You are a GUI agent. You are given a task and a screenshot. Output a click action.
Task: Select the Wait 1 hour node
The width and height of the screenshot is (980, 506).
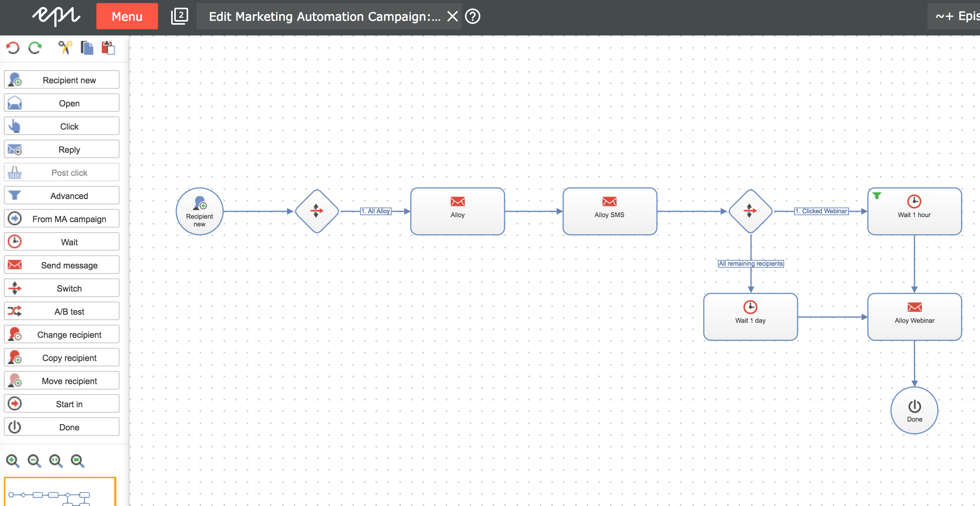point(914,211)
